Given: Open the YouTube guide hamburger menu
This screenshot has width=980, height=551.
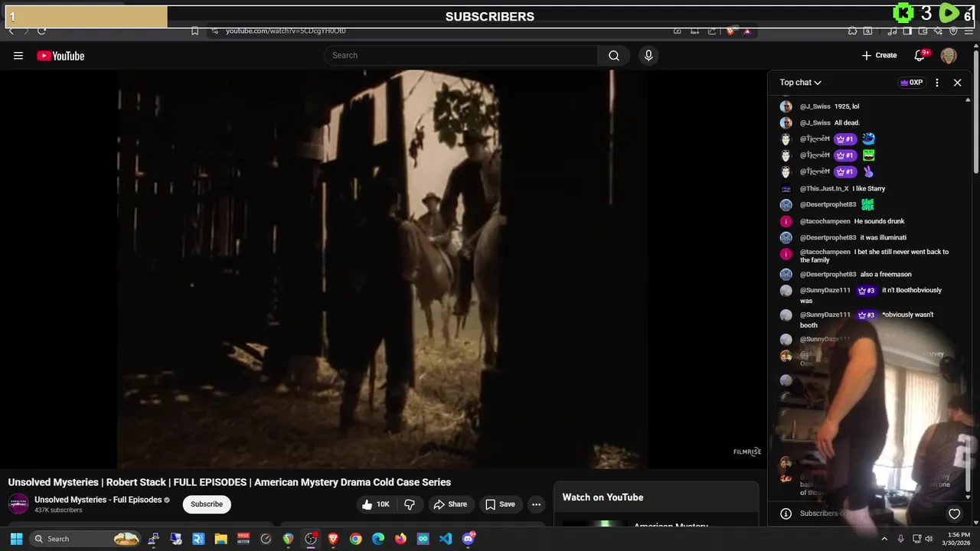Looking at the screenshot, I should [18, 55].
